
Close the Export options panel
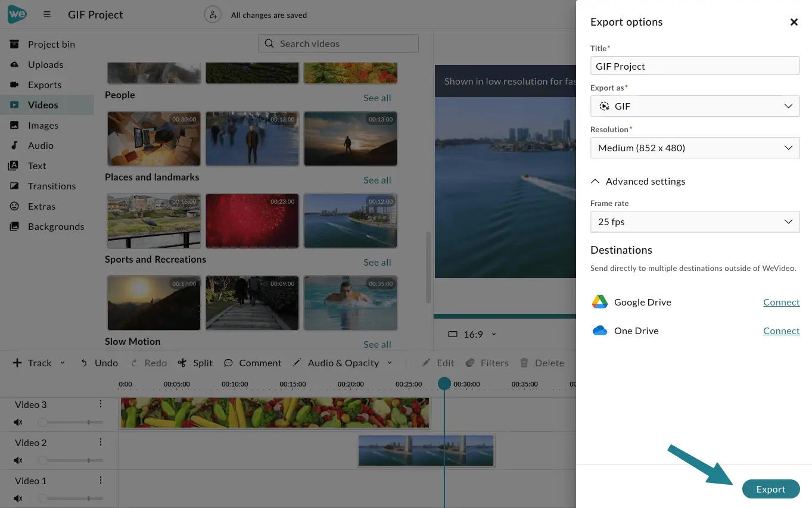pos(794,22)
